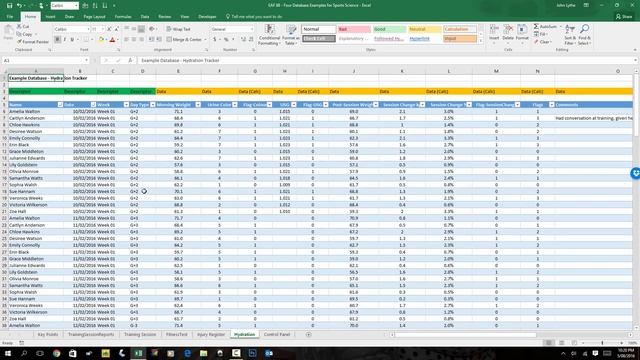640x360 pixels.
Task: Open Format as Table
Action: click(291, 35)
